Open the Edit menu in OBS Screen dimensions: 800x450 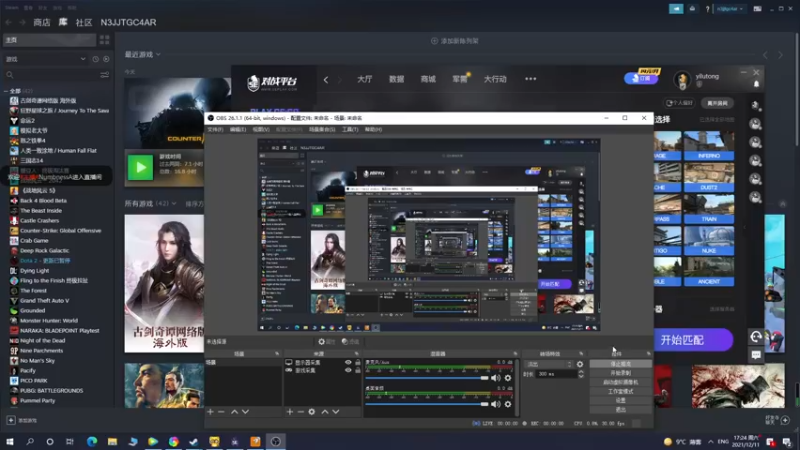[x=237, y=130]
